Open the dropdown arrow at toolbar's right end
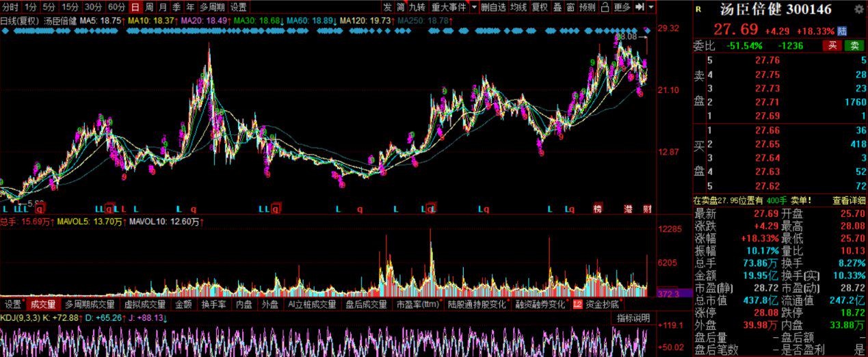The width and height of the screenshot is (868, 357). [651, 8]
